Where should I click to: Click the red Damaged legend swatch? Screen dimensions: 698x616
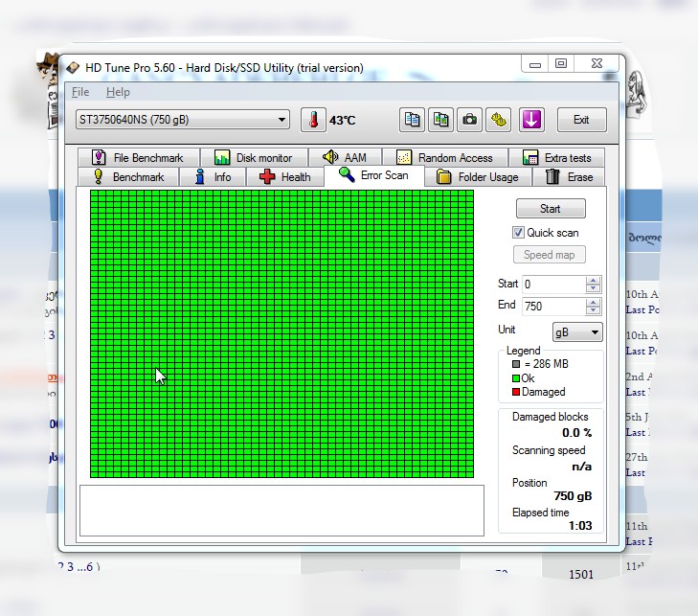(x=516, y=392)
